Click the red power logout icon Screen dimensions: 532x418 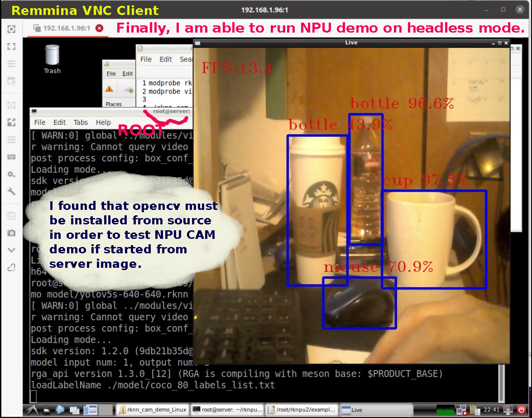click(522, 410)
